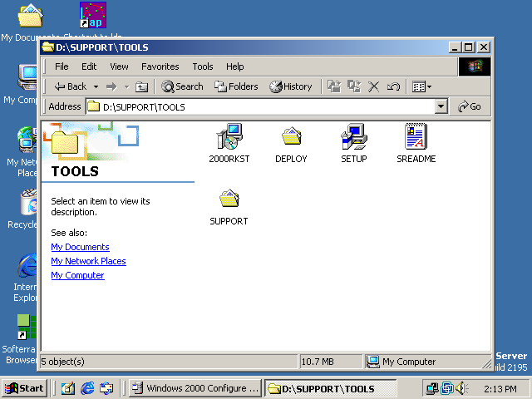Click the 5 object(s) status text
Image resolution: width=532 pixels, height=399 pixels.
point(63,362)
